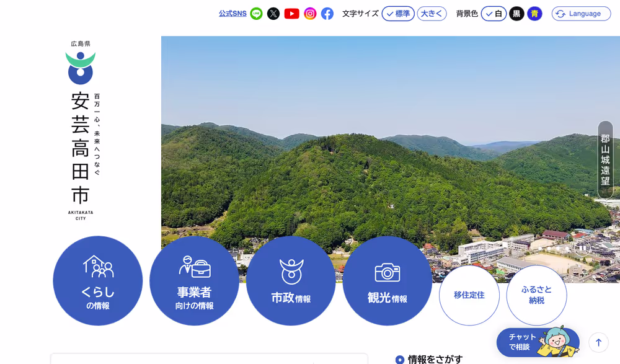Open the LINE official account icon

click(256, 14)
